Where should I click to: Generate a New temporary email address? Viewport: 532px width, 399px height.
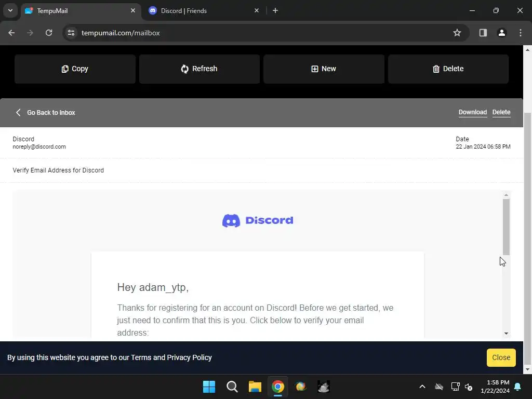pos(324,69)
